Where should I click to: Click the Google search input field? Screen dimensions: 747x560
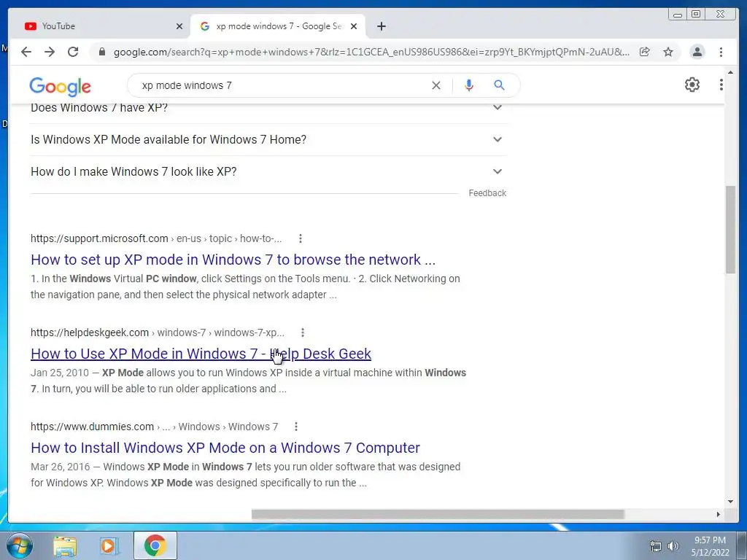click(x=281, y=85)
